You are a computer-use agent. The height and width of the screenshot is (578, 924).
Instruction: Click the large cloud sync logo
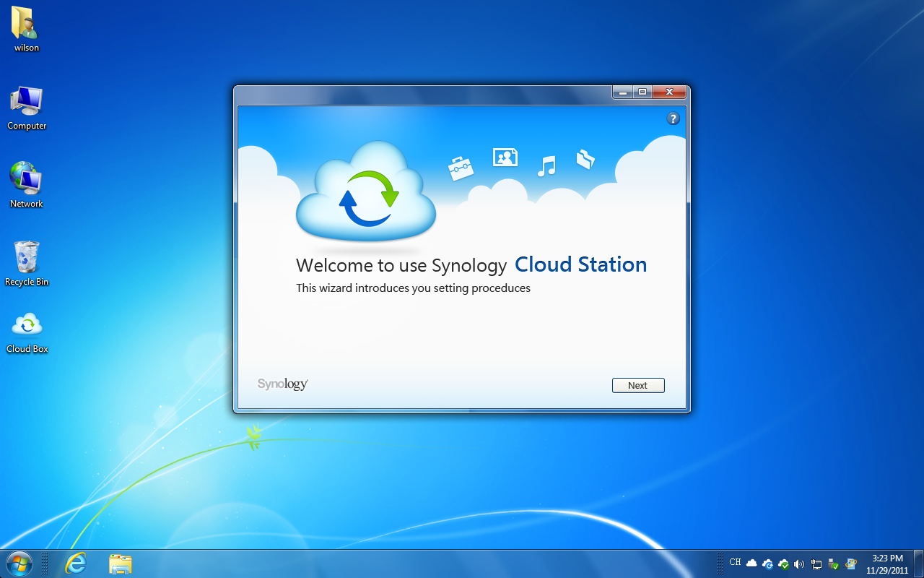pos(366,191)
